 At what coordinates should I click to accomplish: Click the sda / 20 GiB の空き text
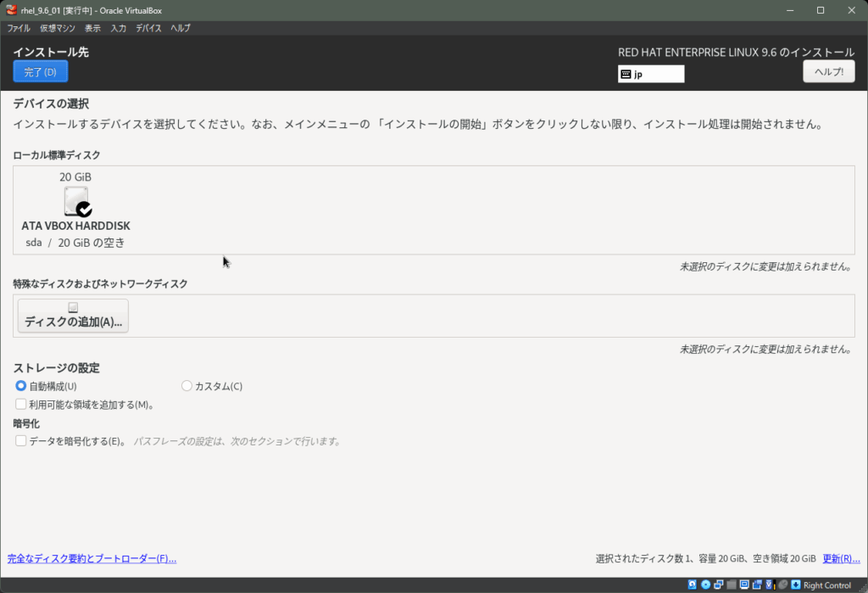coord(75,242)
